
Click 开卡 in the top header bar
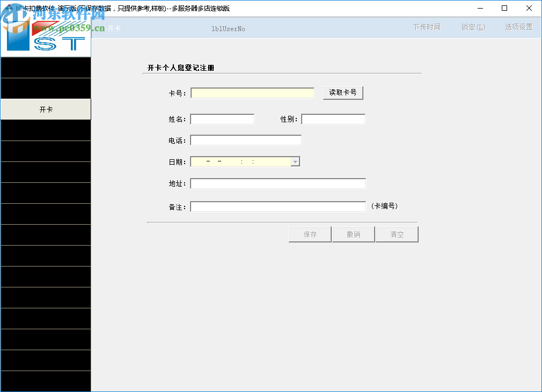click(114, 28)
